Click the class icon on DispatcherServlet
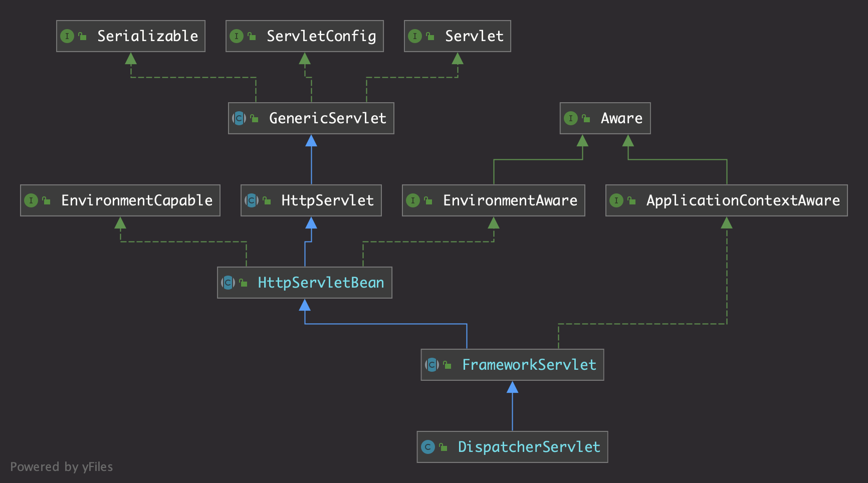868x483 pixels. (427, 447)
